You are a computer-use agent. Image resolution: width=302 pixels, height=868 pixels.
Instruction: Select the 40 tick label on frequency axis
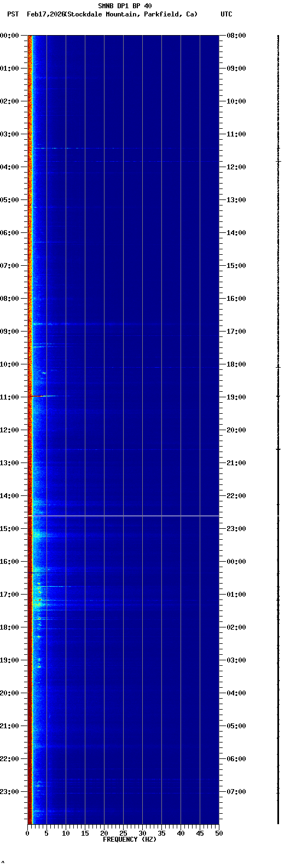click(181, 833)
